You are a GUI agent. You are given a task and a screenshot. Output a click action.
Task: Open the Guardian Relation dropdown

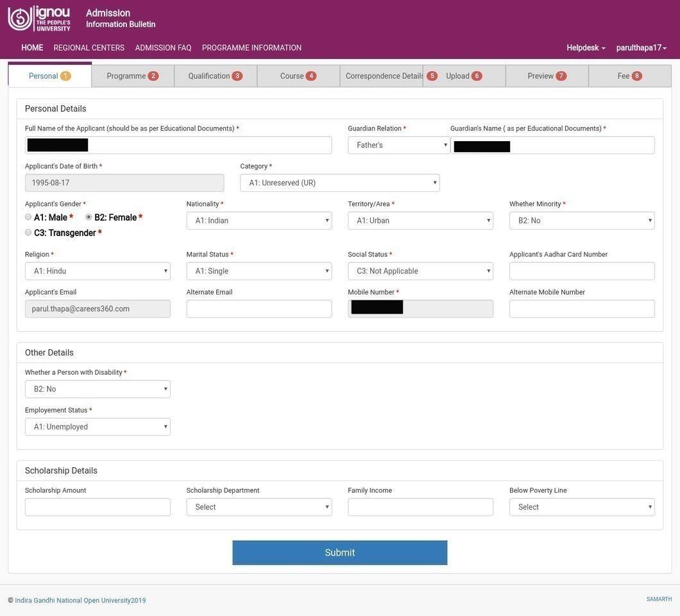point(398,145)
